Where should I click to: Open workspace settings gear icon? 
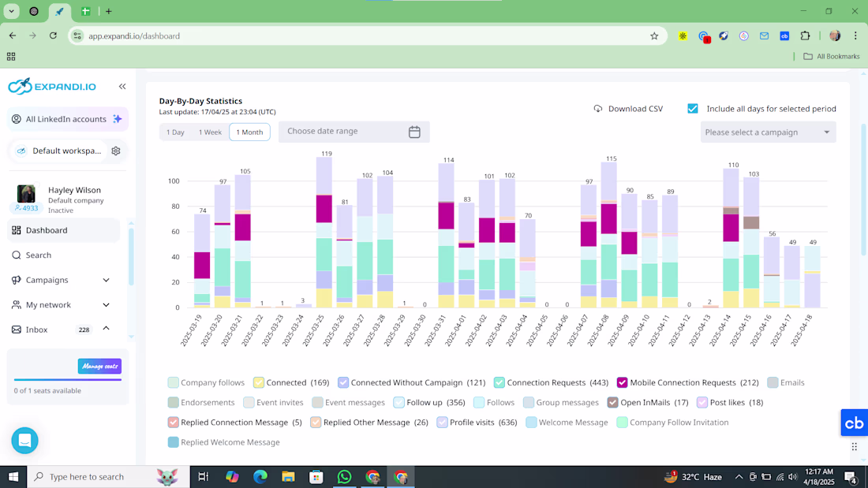click(116, 151)
